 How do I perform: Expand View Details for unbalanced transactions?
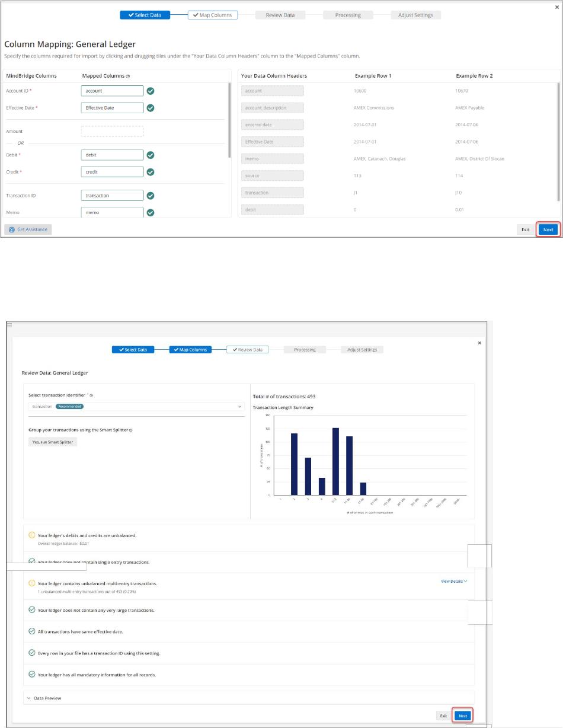(x=454, y=581)
